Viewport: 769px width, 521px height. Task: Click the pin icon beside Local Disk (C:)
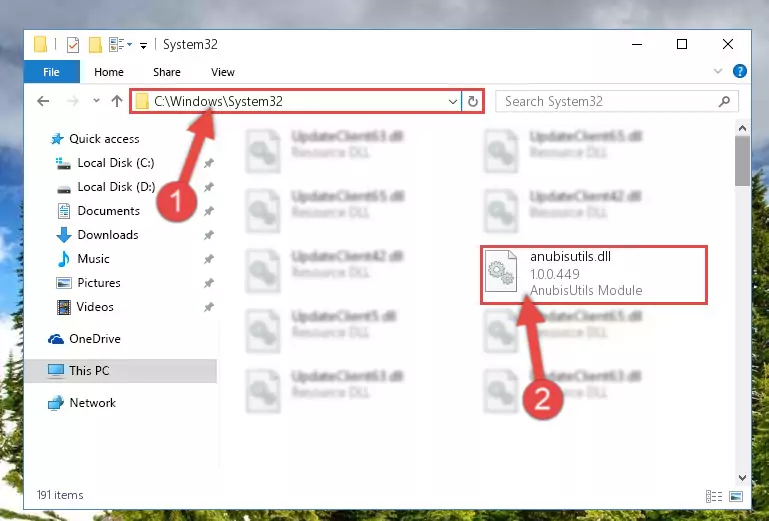pyautogui.click(x=209, y=163)
